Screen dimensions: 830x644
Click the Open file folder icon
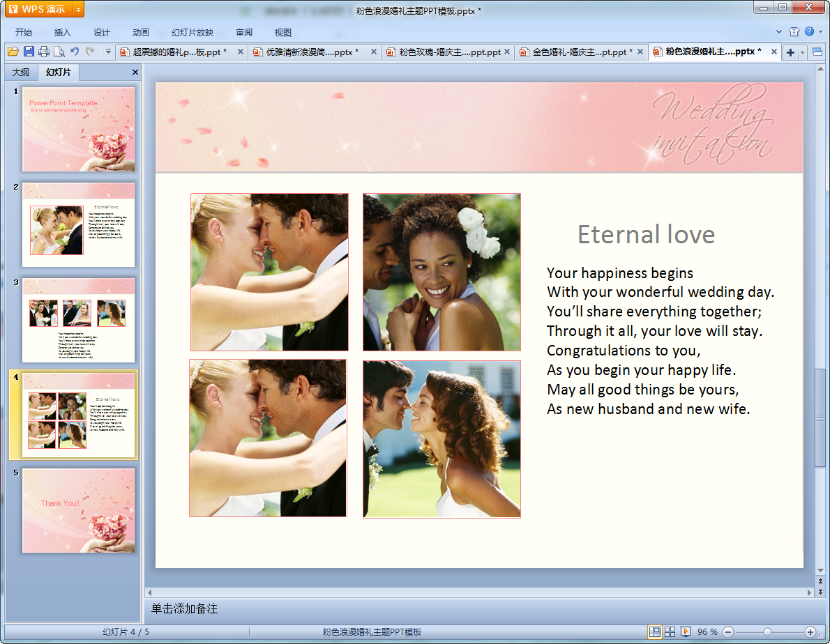pyautogui.click(x=13, y=52)
